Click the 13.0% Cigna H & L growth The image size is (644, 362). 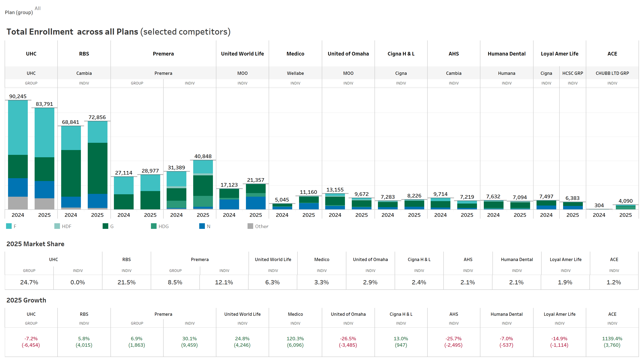[401, 338]
